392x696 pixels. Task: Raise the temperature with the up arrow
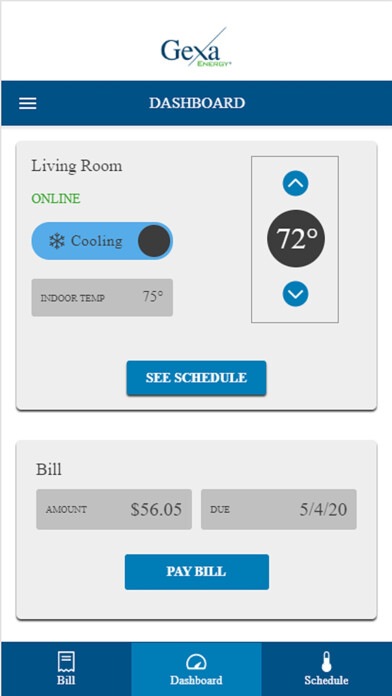pos(295,183)
